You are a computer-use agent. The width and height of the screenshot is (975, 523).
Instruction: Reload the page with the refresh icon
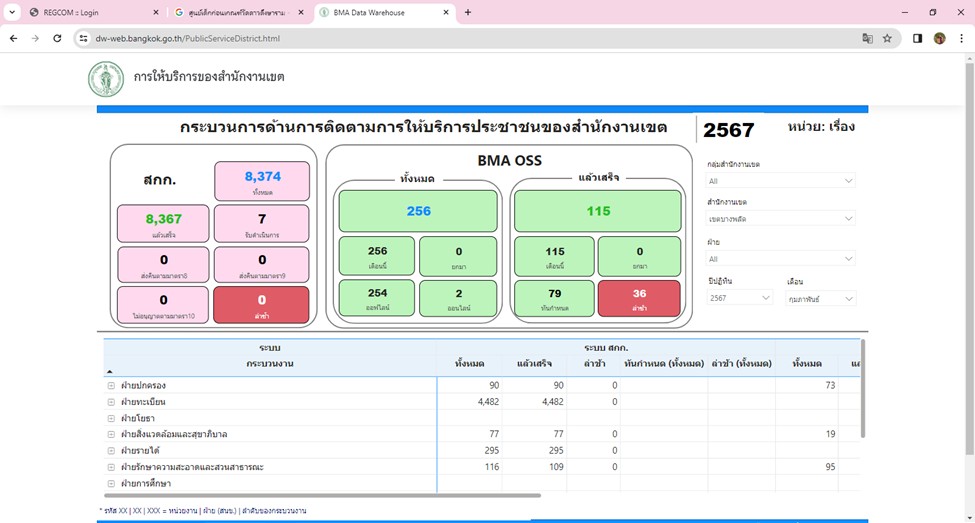click(58, 38)
